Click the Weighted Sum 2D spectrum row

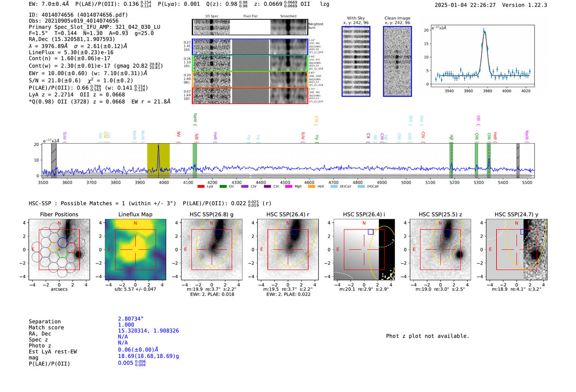[x=250, y=27]
